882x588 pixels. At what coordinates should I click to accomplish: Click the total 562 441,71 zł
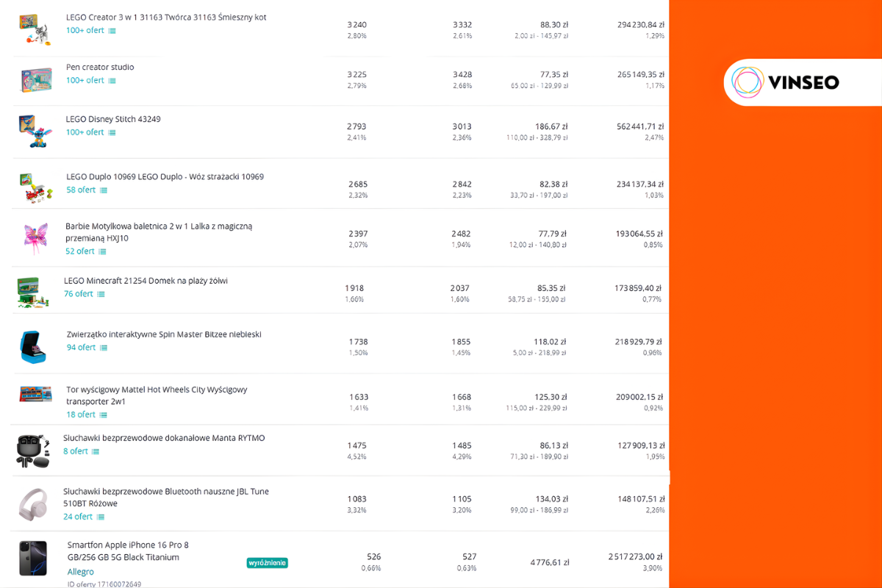[x=640, y=126]
